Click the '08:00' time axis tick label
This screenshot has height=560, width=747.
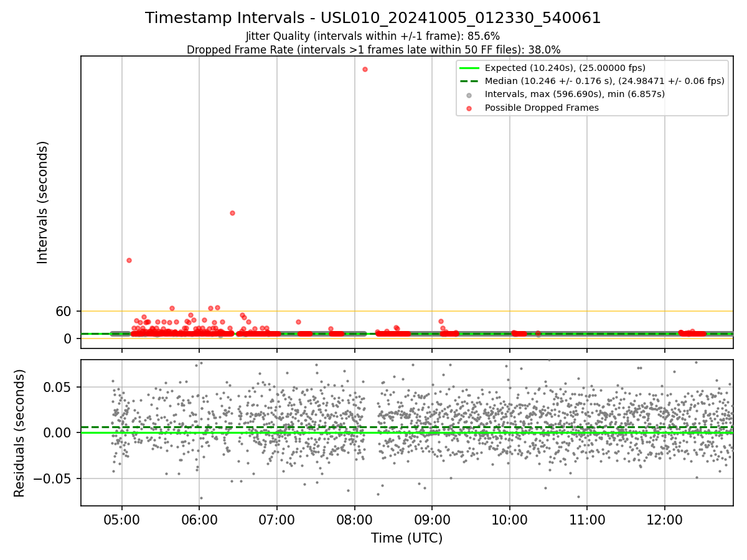click(x=355, y=520)
